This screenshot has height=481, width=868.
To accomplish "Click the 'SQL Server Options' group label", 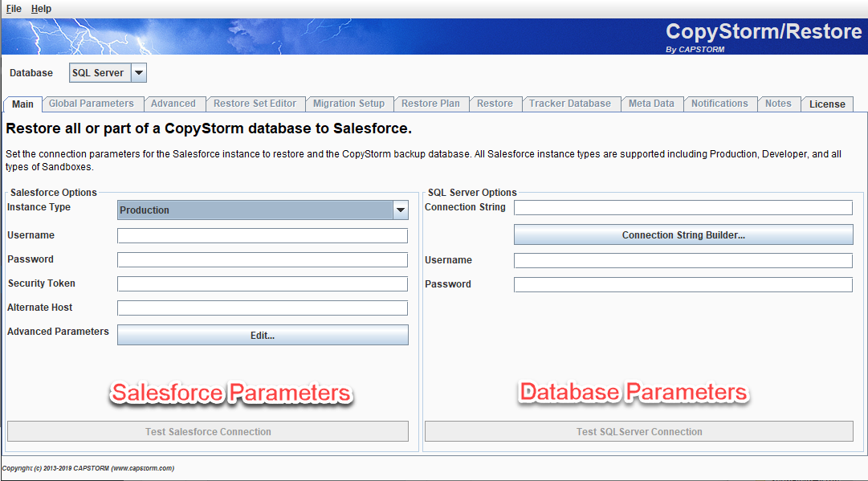I will [x=472, y=193].
